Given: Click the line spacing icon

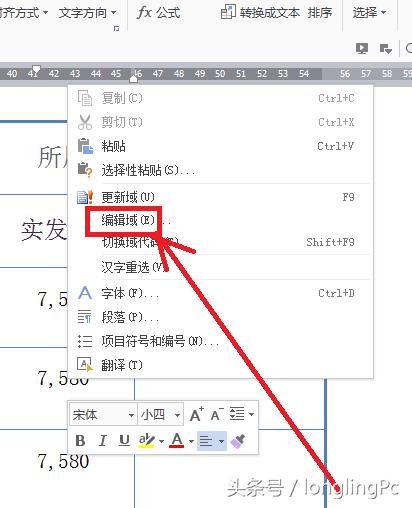Looking at the screenshot, I should 237,414.
